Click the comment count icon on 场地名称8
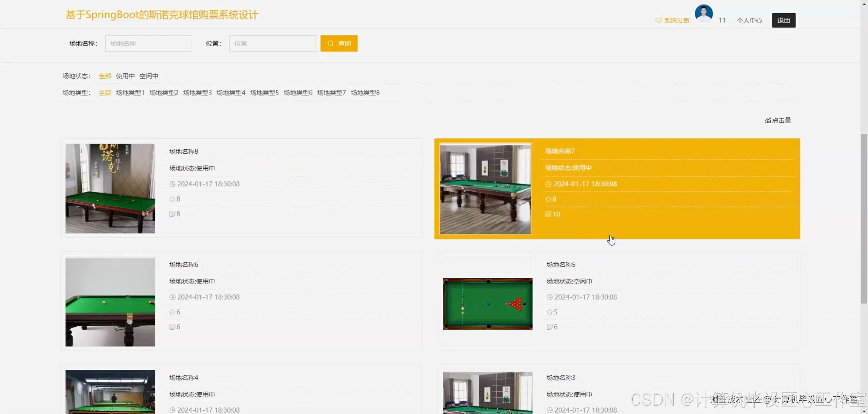The height and width of the screenshot is (414, 868). point(172,214)
